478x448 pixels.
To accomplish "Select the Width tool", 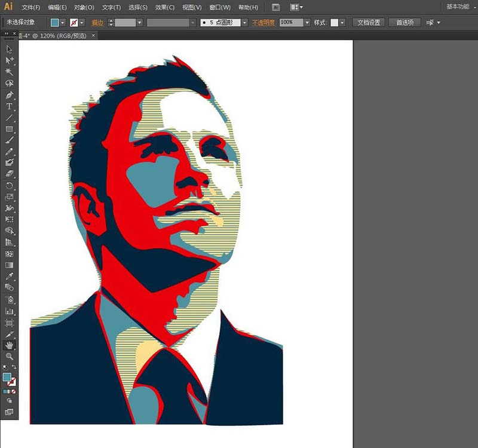I will pos(9,208).
